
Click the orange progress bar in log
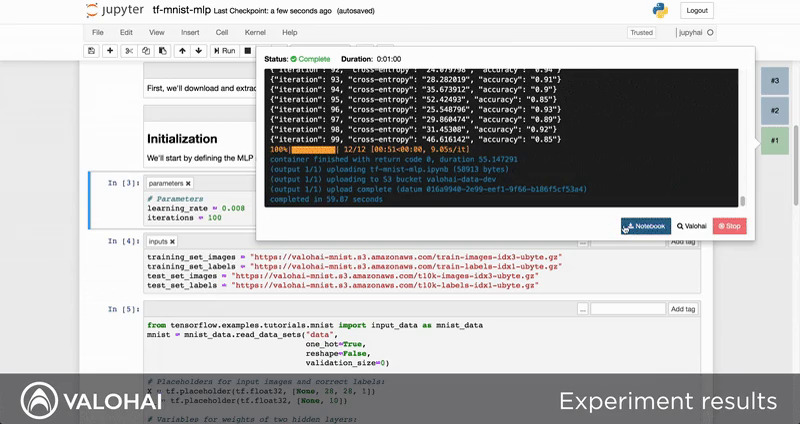313,149
